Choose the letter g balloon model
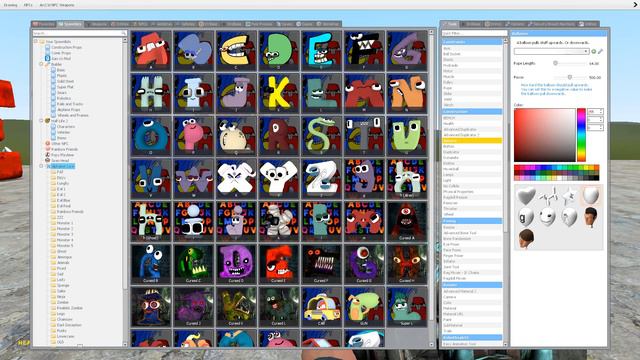Screen dimensions: 640x360 pyautogui.click(x=526, y=217)
